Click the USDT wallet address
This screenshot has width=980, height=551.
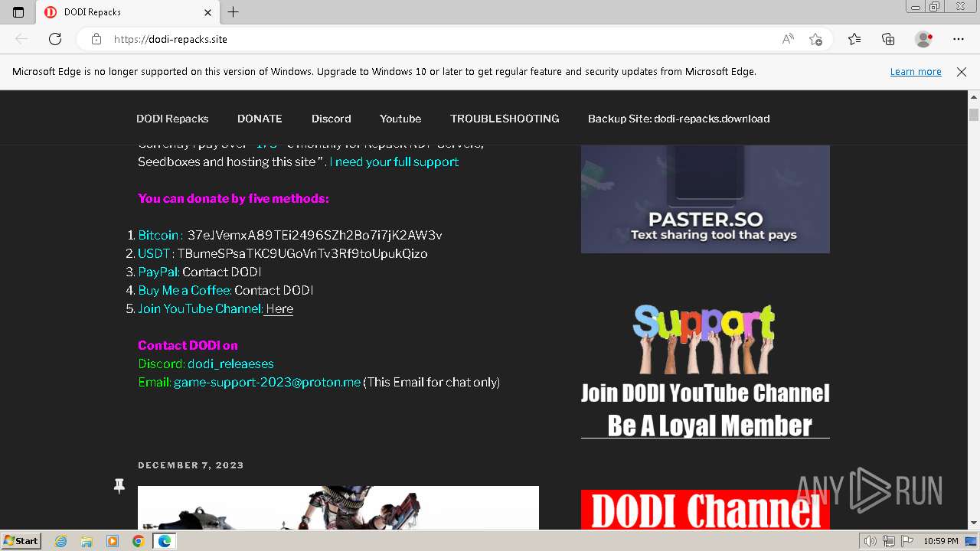[302, 254]
